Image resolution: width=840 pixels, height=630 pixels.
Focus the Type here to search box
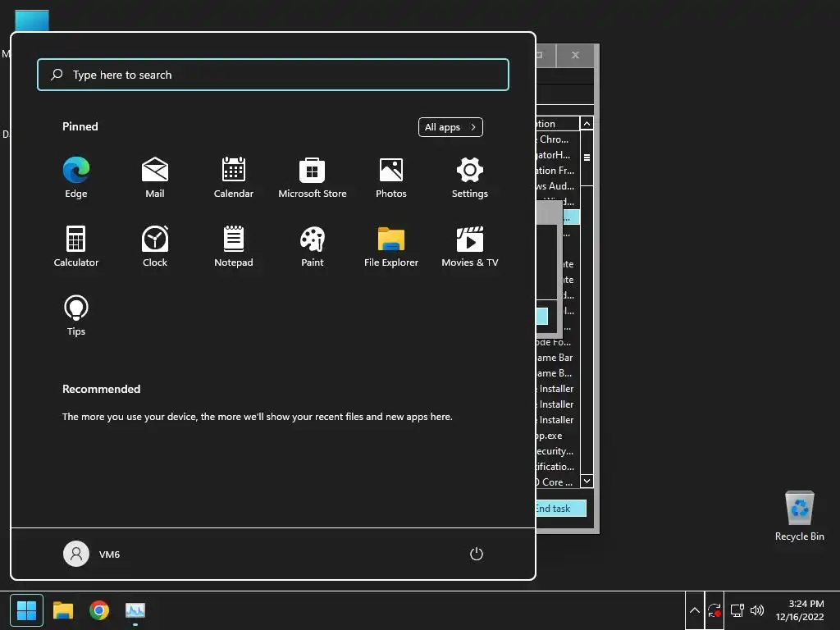[273, 75]
